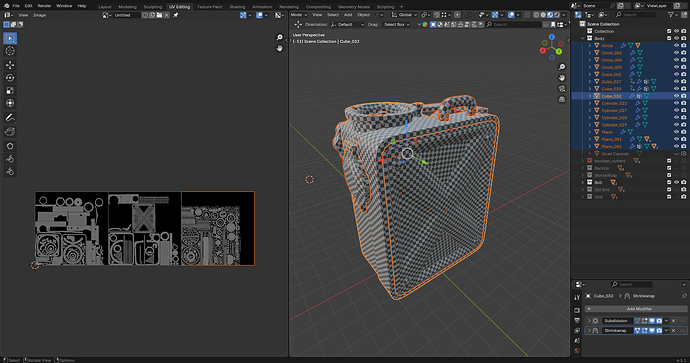Open image folder icon in UV editor header
690x363 pixels.
point(159,15)
